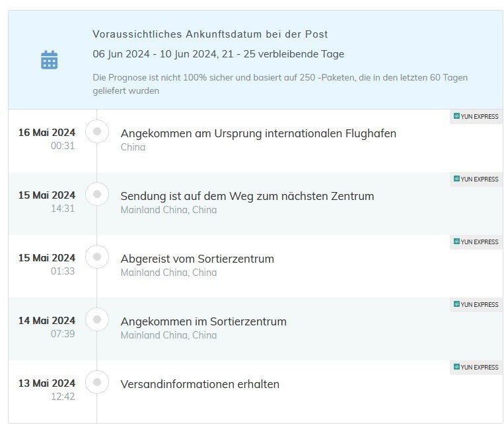Click YUN EXPRESS badge on the 15 Mai 01:33 row
This screenshot has width=504, height=425.
pos(476,242)
